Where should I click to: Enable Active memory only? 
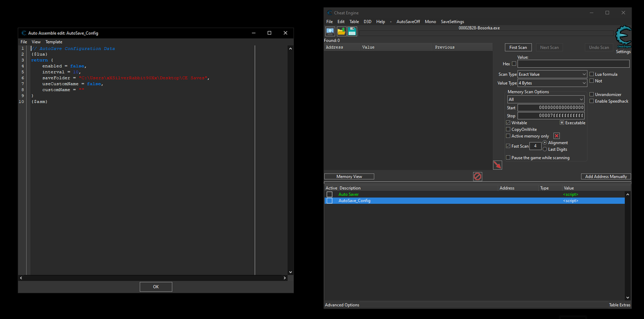(508, 136)
